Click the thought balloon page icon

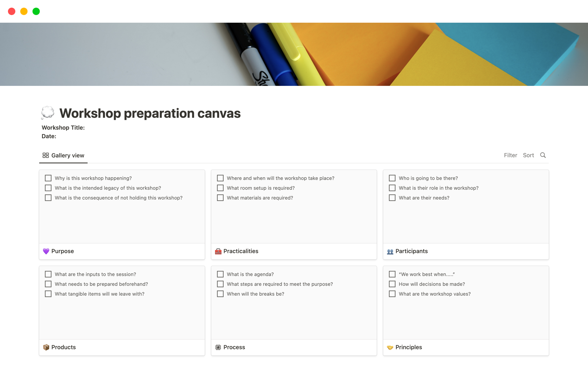48,113
